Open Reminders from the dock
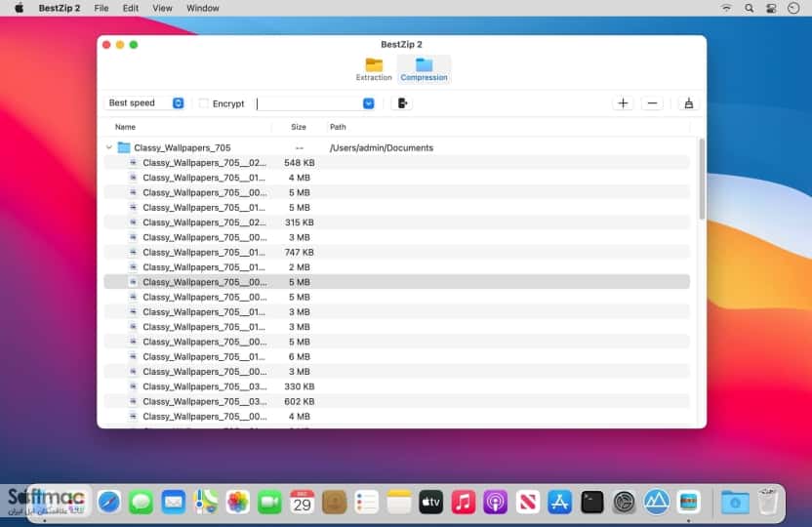The image size is (812, 527). pos(367,502)
